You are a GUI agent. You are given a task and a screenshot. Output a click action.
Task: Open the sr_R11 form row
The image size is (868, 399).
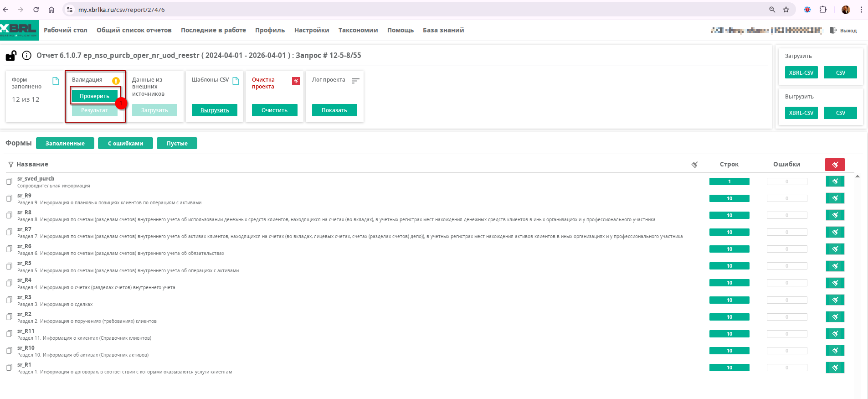click(x=26, y=331)
